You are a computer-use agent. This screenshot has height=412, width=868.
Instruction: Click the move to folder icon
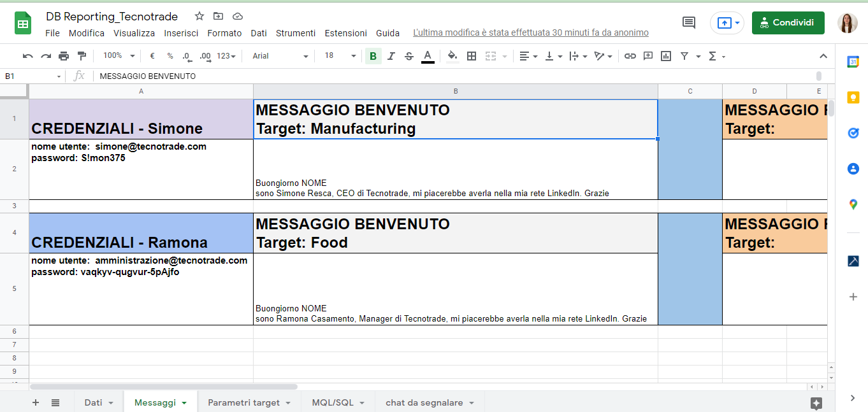[x=219, y=17]
